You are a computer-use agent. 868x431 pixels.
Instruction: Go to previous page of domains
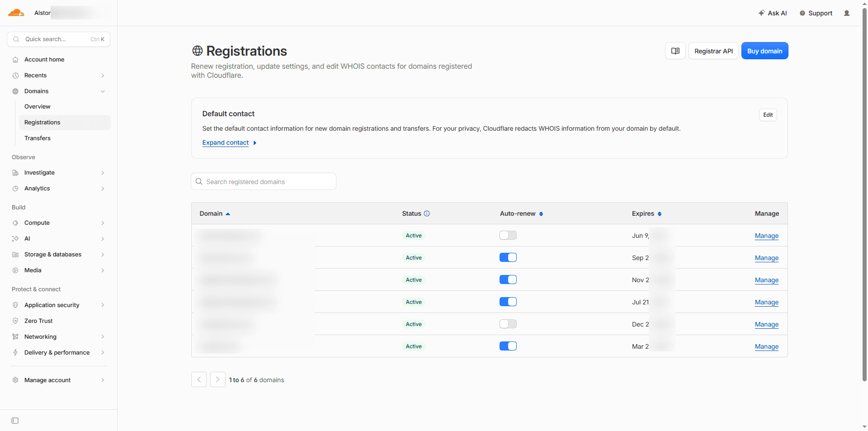pyautogui.click(x=199, y=379)
